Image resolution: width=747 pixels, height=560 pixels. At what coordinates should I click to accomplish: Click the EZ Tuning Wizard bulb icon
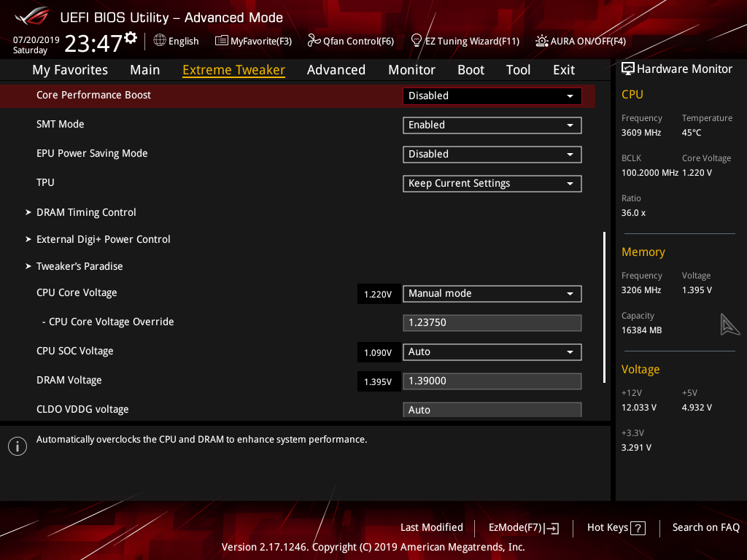point(417,41)
